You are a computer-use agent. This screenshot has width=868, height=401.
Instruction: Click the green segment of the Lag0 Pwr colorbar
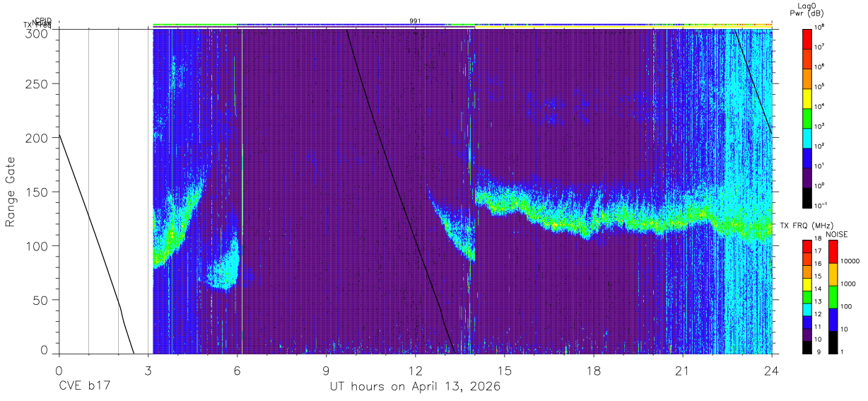pyautogui.click(x=807, y=118)
